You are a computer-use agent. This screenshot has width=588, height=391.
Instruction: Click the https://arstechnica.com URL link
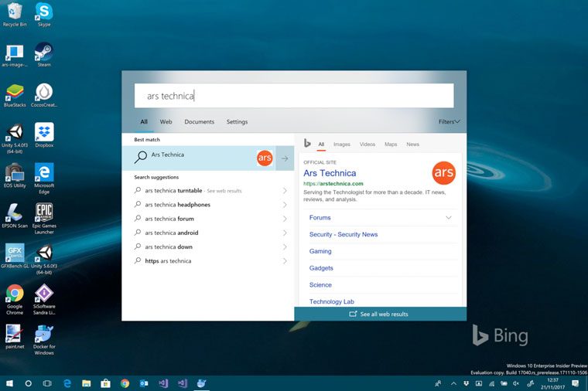point(333,183)
